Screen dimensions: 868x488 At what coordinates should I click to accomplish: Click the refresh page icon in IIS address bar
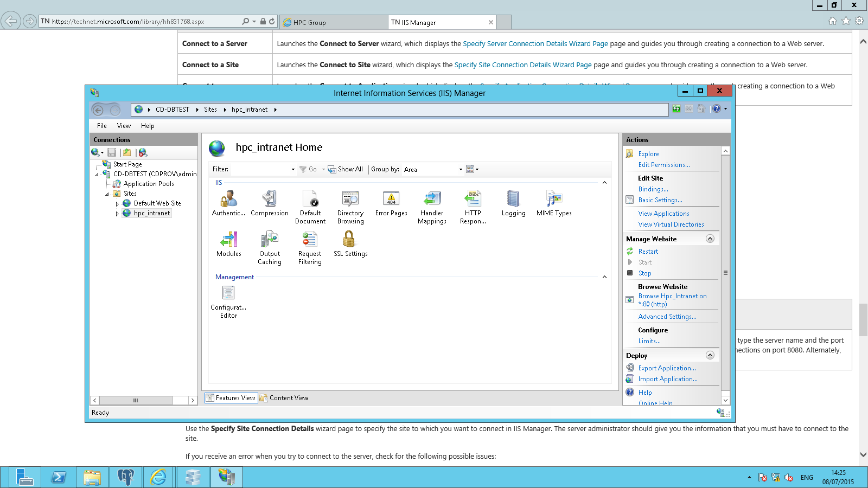click(x=676, y=109)
